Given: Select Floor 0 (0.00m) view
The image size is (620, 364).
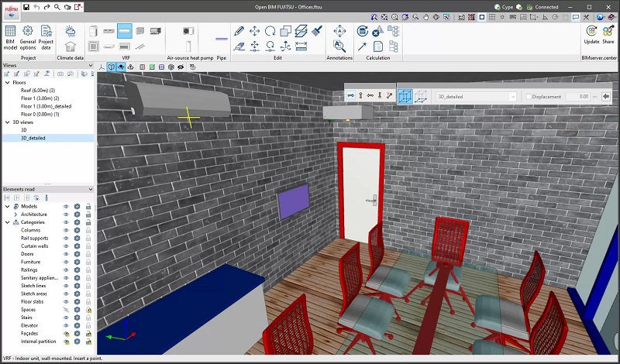Looking at the screenshot, I should tap(39, 114).
